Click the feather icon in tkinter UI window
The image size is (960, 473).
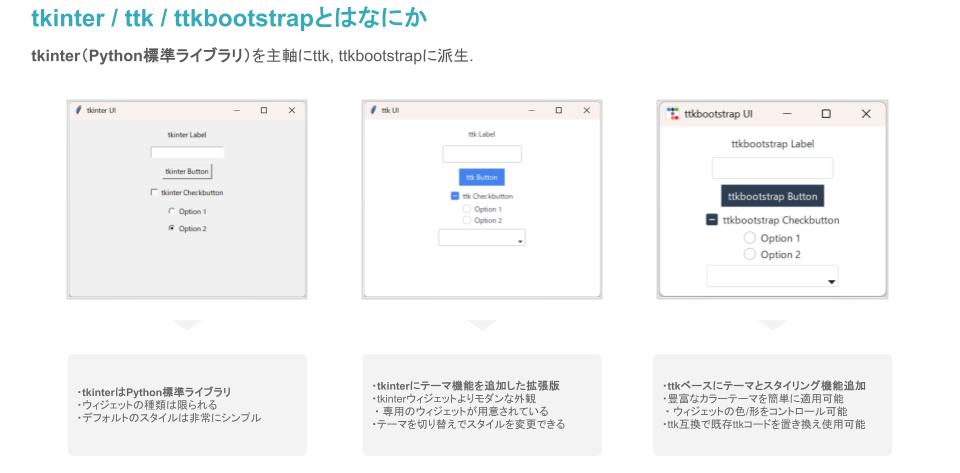[78, 110]
